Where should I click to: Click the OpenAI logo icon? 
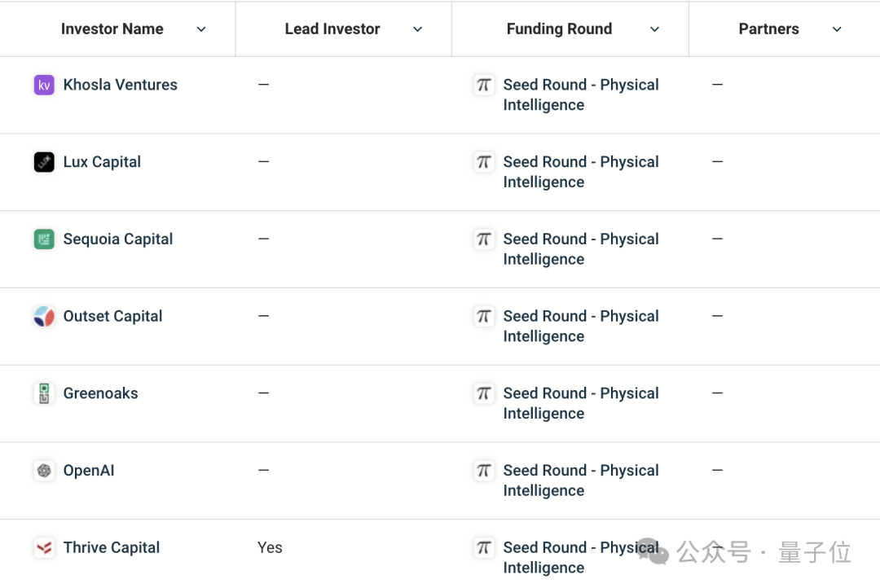(44, 471)
